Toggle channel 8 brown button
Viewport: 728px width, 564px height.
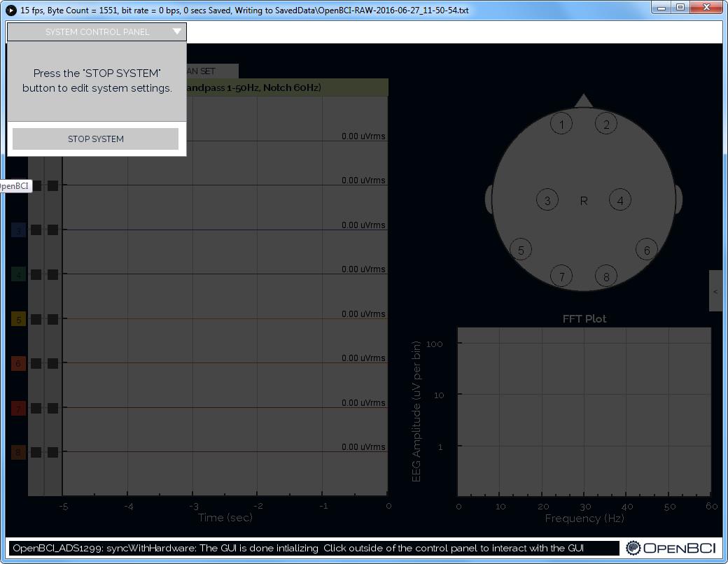coord(19,452)
